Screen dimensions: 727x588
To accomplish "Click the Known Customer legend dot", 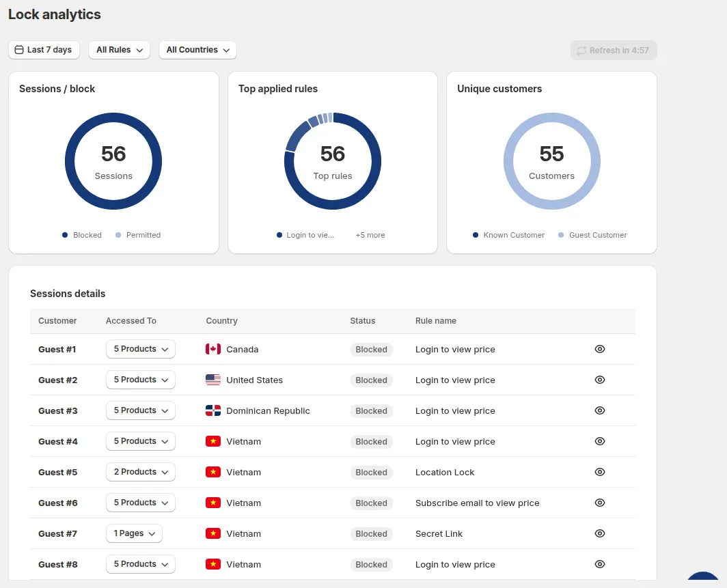I will (476, 235).
